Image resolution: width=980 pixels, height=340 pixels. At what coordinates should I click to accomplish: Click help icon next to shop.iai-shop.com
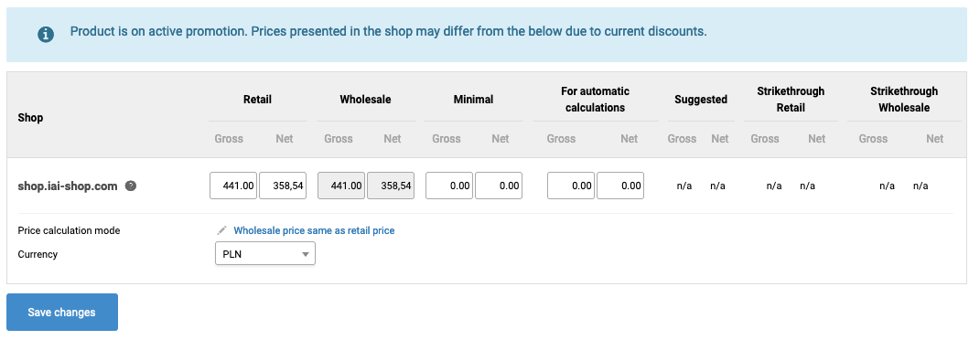(x=131, y=186)
